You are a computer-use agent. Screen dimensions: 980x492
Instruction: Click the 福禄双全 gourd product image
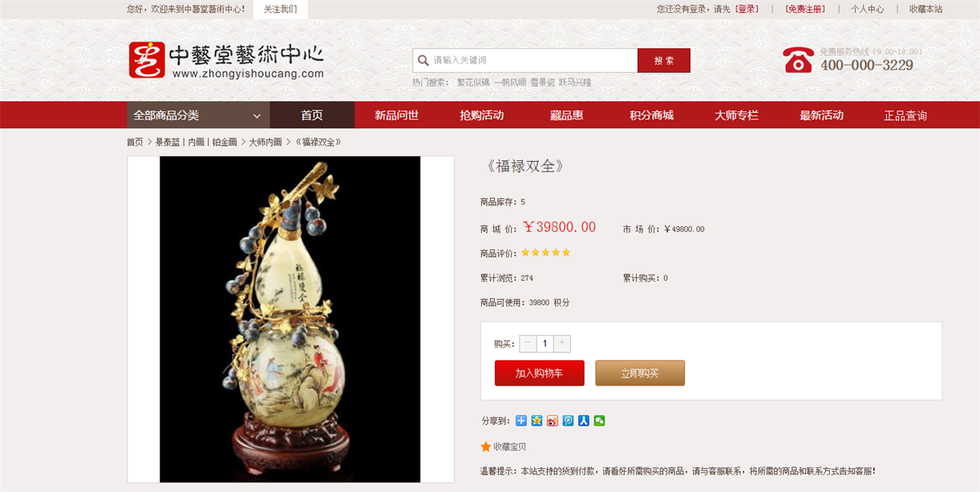click(x=290, y=320)
